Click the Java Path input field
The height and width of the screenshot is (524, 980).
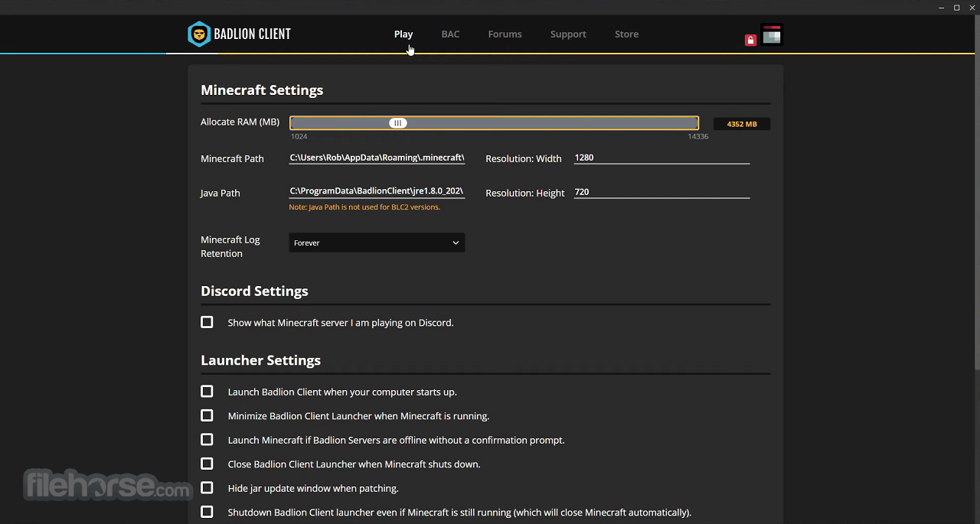377,192
